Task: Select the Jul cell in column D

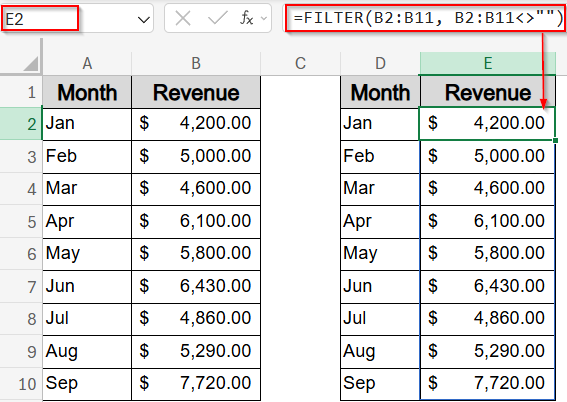Action: coord(380,319)
